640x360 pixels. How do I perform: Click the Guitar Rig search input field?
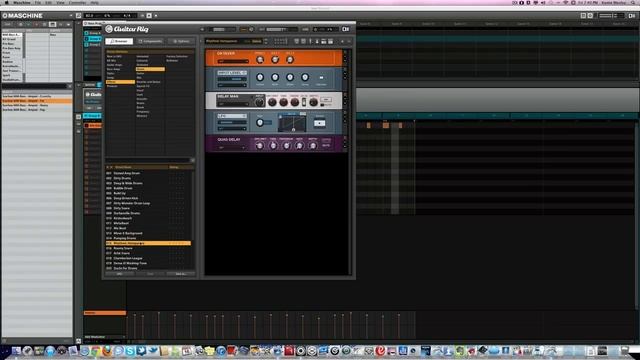click(x=148, y=160)
